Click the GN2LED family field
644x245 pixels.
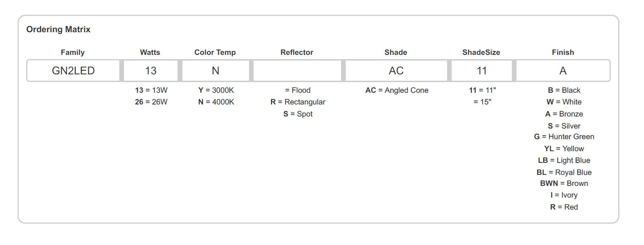click(73, 71)
